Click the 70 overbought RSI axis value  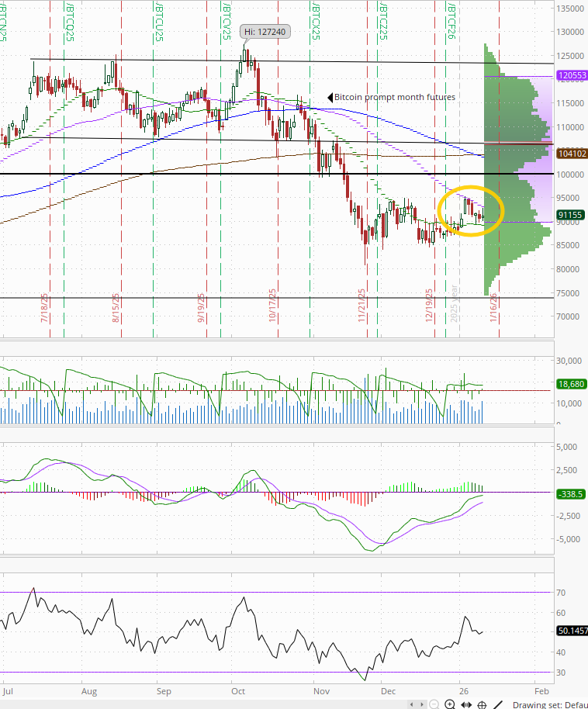561,593
